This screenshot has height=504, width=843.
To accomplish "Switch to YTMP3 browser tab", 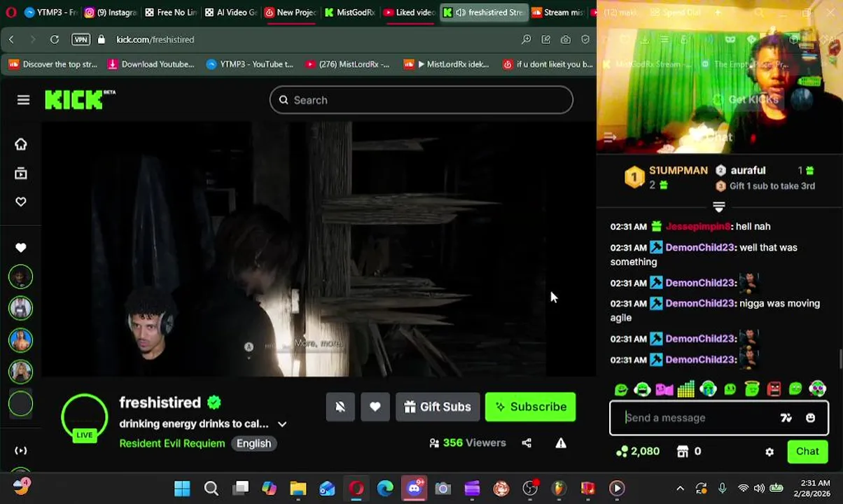I will tap(50, 12).
